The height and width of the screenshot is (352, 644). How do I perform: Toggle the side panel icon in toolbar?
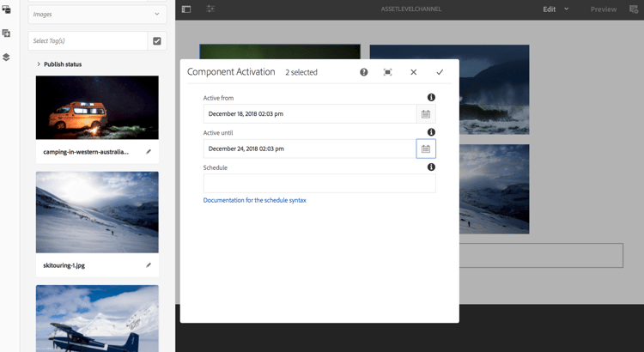click(186, 9)
